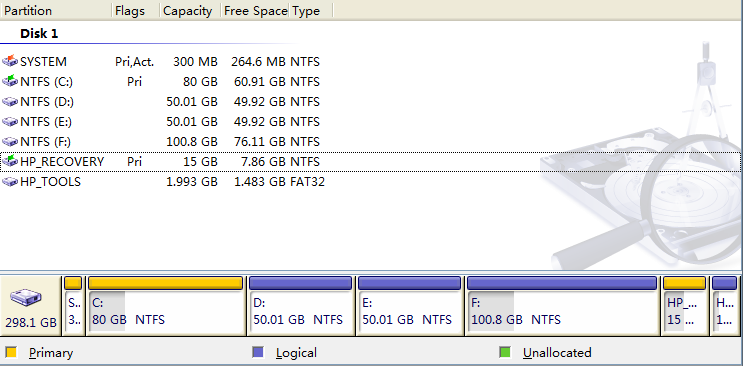Click the NTFS (E:) drive icon
This screenshot has width=744, height=366.
[x=10, y=122]
